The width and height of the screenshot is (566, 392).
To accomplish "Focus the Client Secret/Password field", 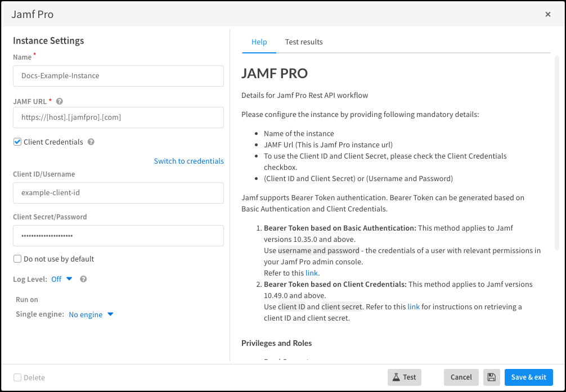I will tap(118, 236).
